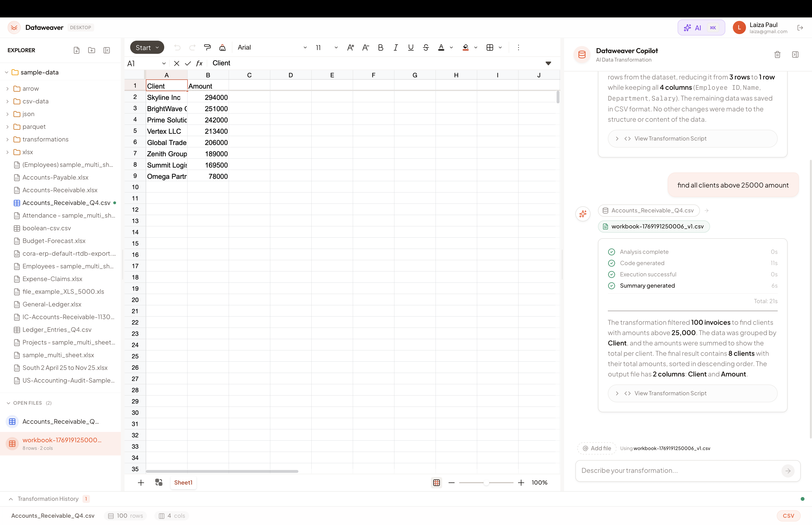Adjust the zoom slider
812x525 pixels.
pos(486,483)
